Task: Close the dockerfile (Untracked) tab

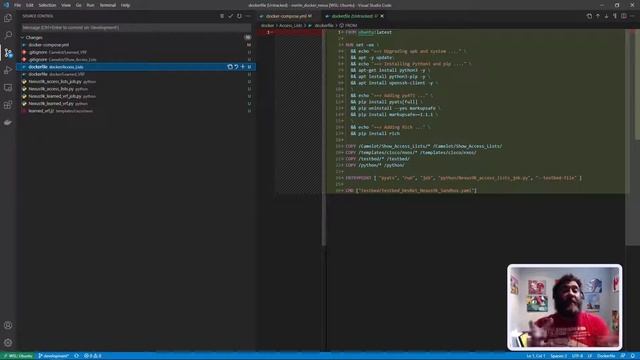Action: click(x=382, y=16)
